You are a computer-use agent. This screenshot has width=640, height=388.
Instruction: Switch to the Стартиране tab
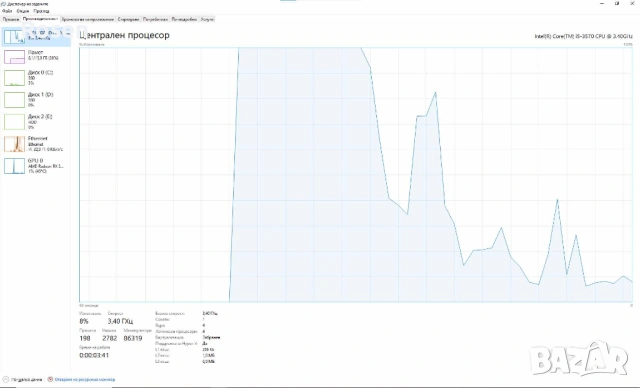129,19
